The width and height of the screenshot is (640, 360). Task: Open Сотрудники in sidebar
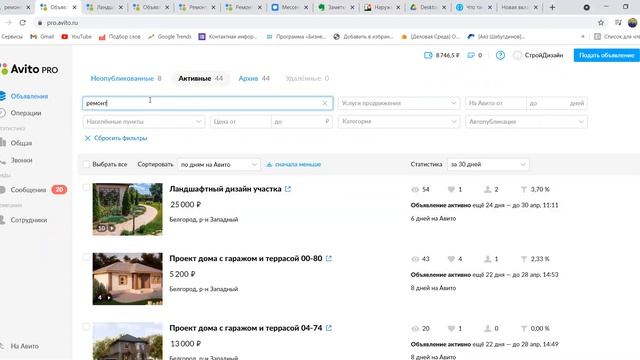(29, 220)
